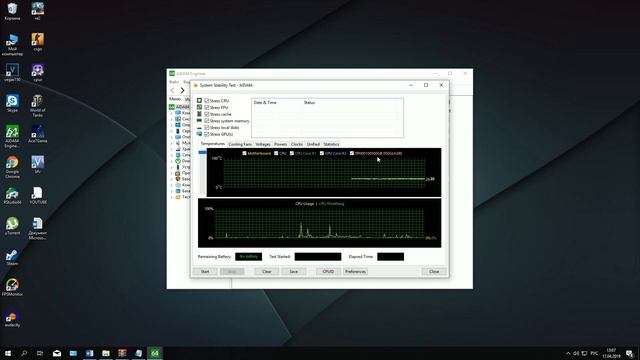Select the Google Chrome desktop icon
The height and width of the screenshot is (360, 640).
12,167
